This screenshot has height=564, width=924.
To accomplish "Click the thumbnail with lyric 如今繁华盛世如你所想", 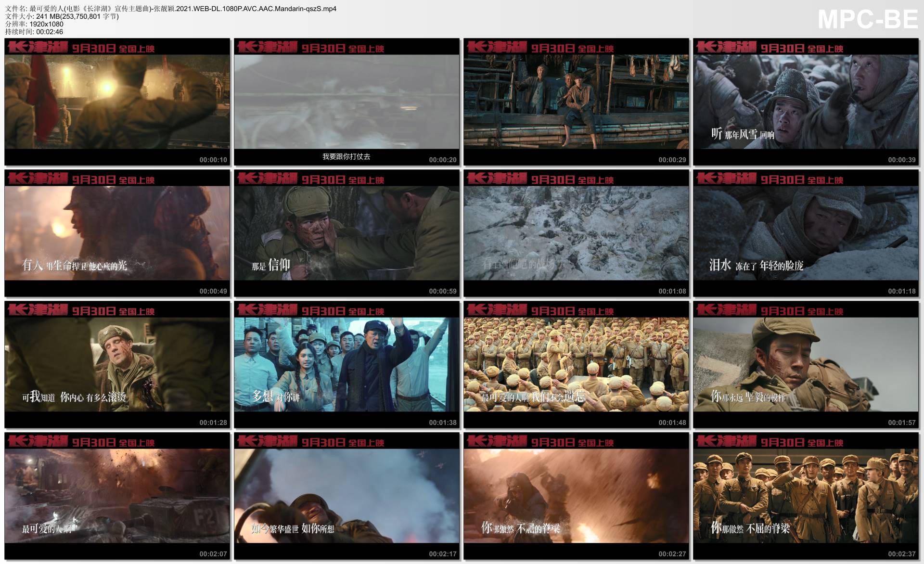I will [x=346, y=496].
